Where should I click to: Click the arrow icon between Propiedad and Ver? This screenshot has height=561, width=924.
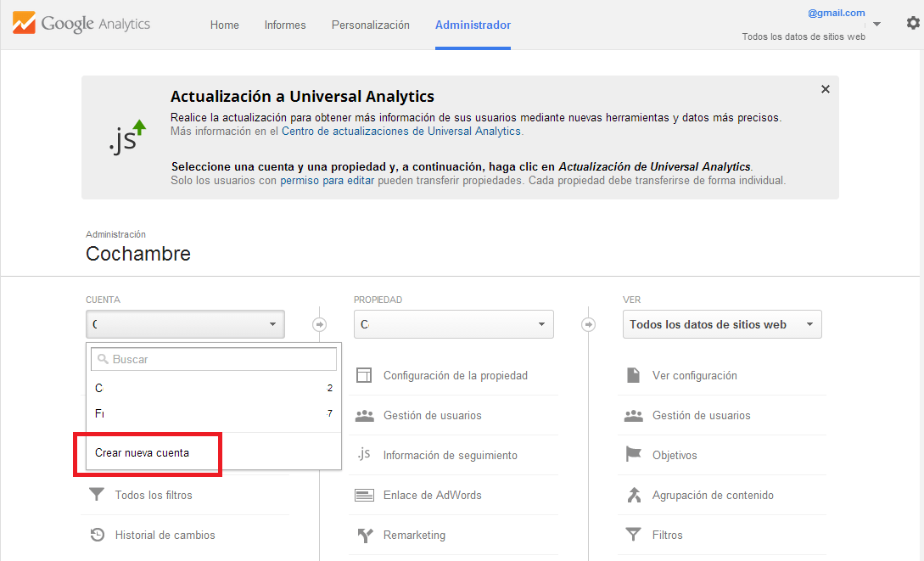(x=588, y=324)
